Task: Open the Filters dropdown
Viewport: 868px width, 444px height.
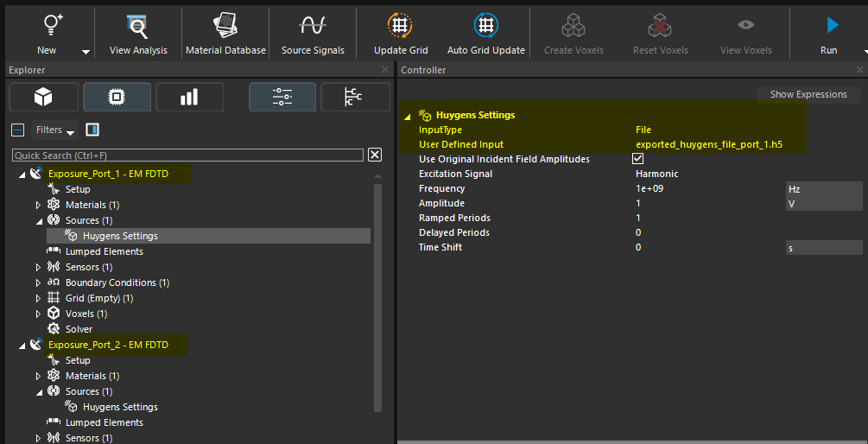Action: [x=55, y=130]
